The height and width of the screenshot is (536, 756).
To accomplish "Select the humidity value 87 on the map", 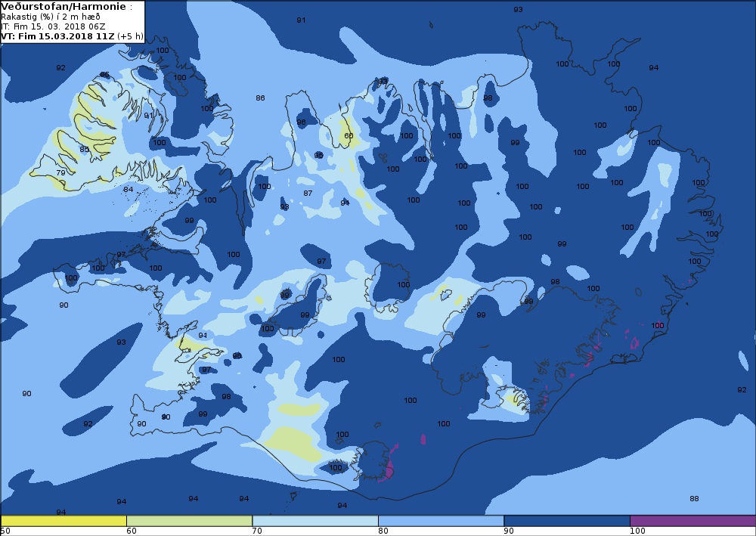I will tap(308, 193).
